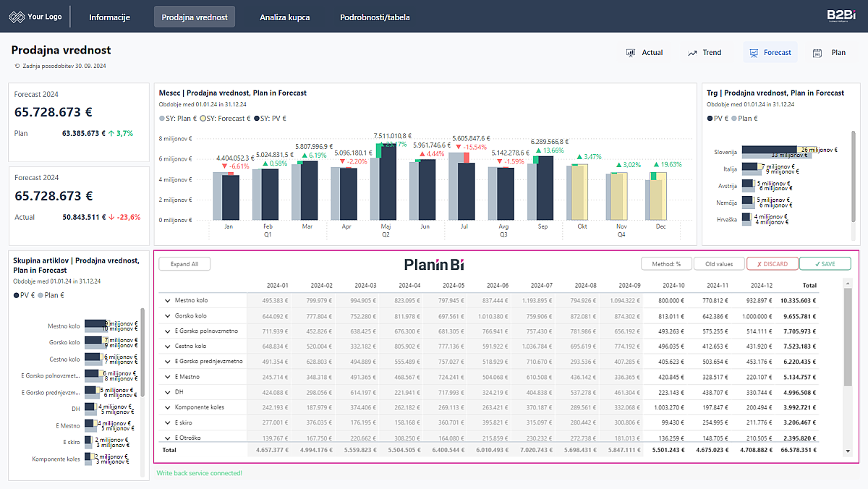
Task: Click the Expand All button
Action: (184, 264)
